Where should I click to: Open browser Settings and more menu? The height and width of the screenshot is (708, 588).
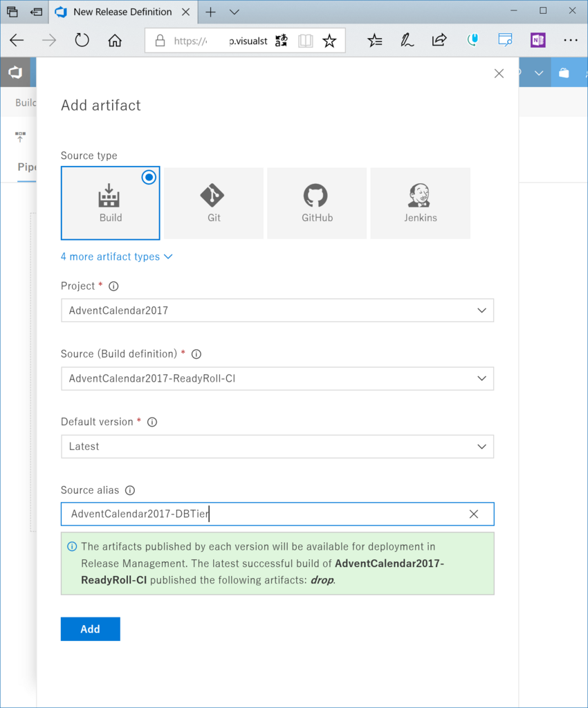click(571, 41)
